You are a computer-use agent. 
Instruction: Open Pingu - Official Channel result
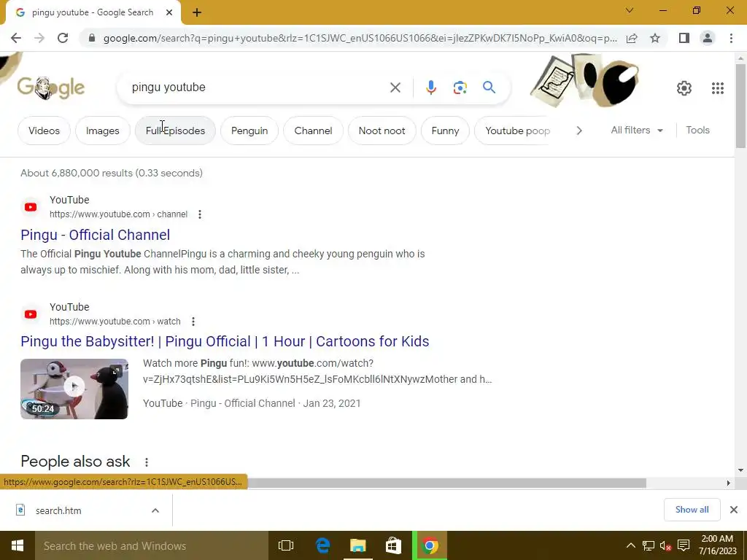click(x=96, y=235)
